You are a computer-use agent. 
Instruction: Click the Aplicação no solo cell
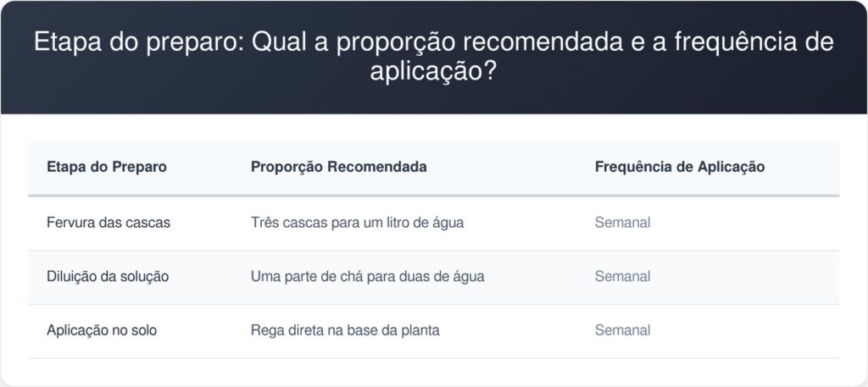point(102,330)
